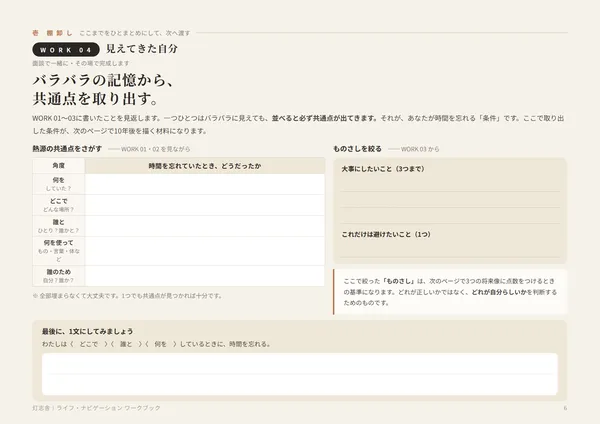Click the answer cell for 何を使って row
The width and height of the screenshot is (600, 424).
tap(205, 251)
